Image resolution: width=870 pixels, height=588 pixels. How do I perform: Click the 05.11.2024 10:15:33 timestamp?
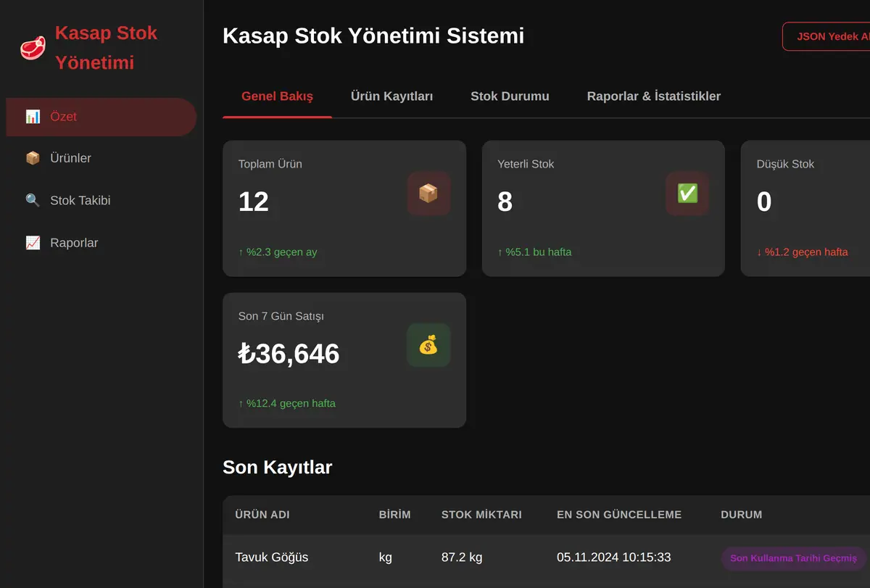click(x=613, y=558)
